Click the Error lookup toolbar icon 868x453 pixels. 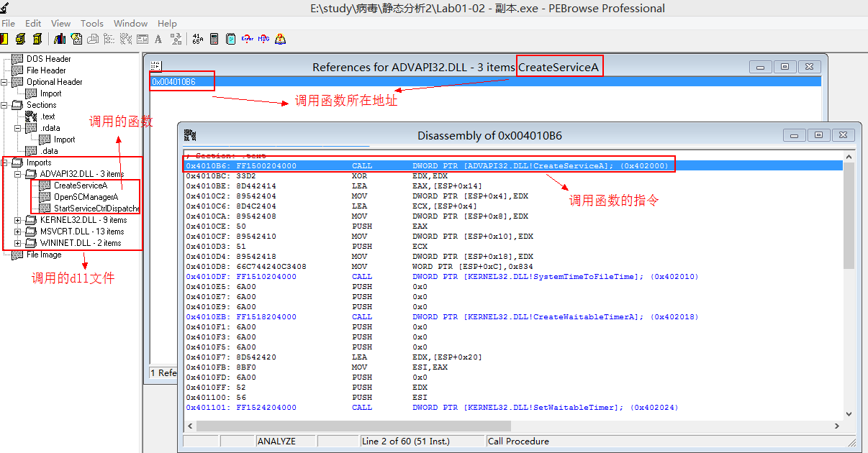[248, 39]
